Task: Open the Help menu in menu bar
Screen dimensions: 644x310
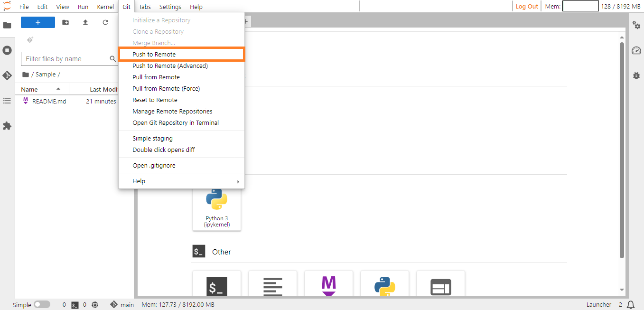Action: 196,7
